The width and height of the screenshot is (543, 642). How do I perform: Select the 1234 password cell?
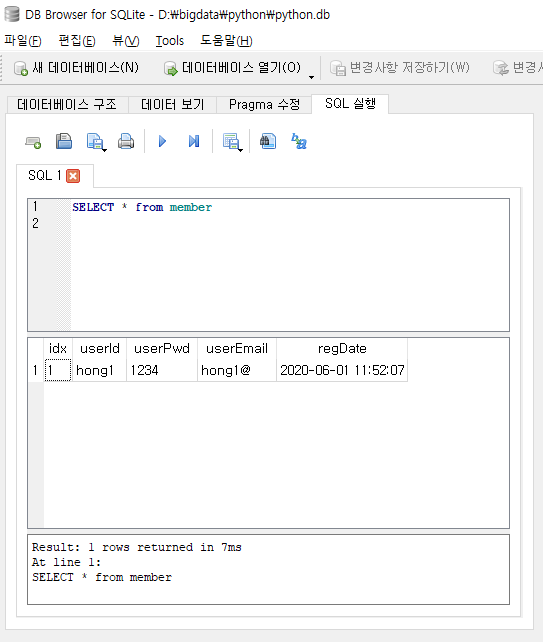tap(162, 370)
